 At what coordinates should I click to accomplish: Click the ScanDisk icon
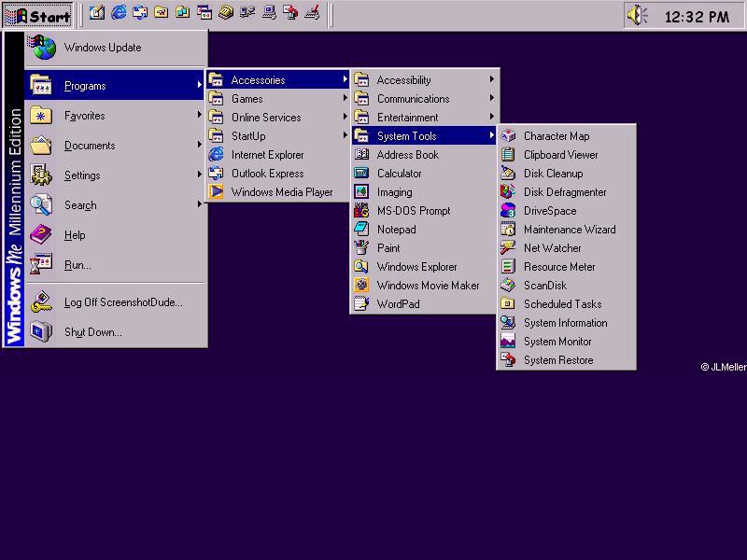pos(508,286)
